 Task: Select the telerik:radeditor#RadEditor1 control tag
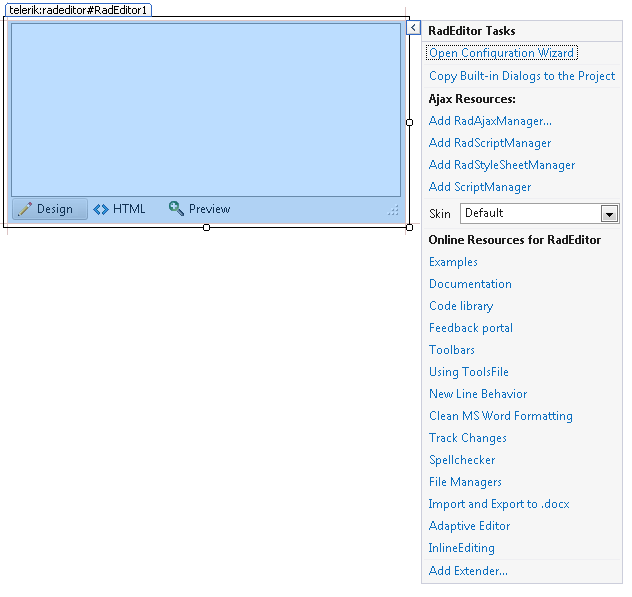click(x=78, y=10)
